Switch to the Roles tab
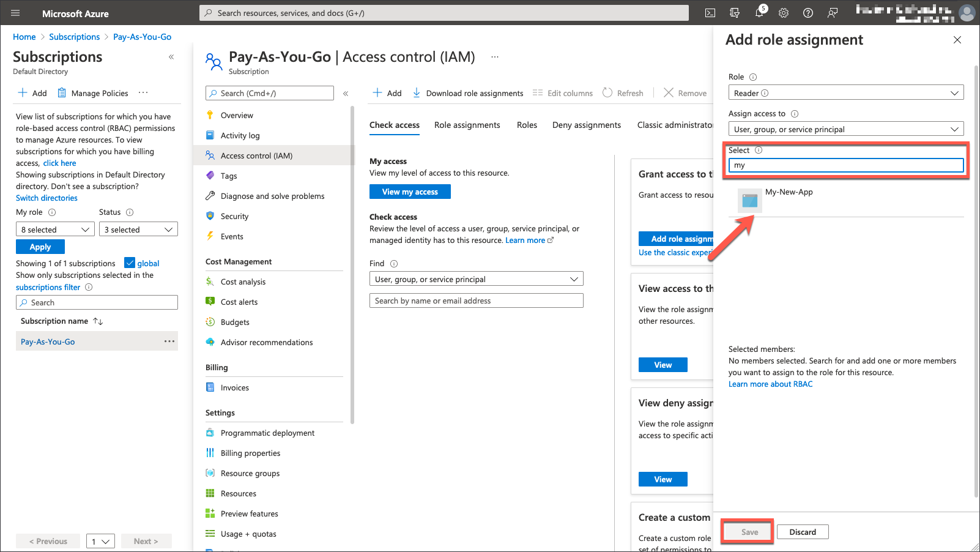980x552 pixels. point(527,125)
